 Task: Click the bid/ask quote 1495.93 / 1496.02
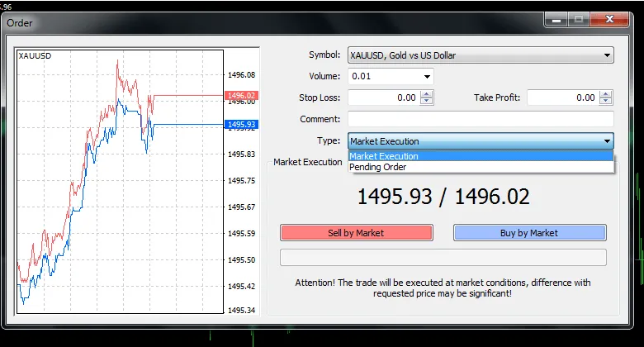443,197
